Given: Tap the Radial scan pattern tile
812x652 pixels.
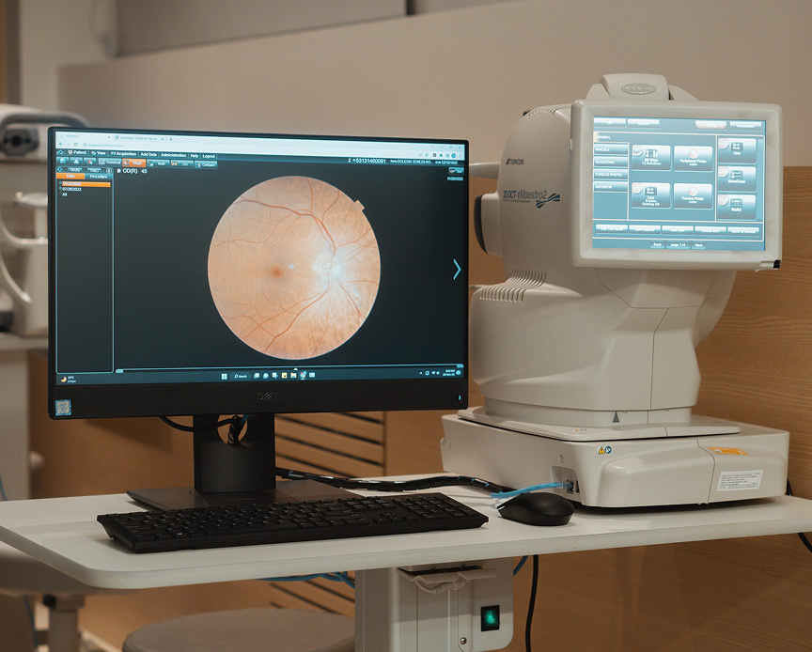Looking at the screenshot, I should tap(736, 205).
